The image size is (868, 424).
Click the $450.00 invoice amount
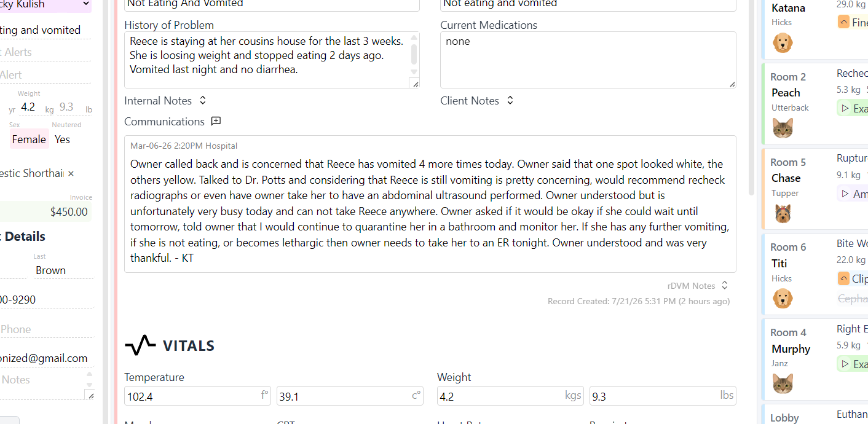point(69,212)
